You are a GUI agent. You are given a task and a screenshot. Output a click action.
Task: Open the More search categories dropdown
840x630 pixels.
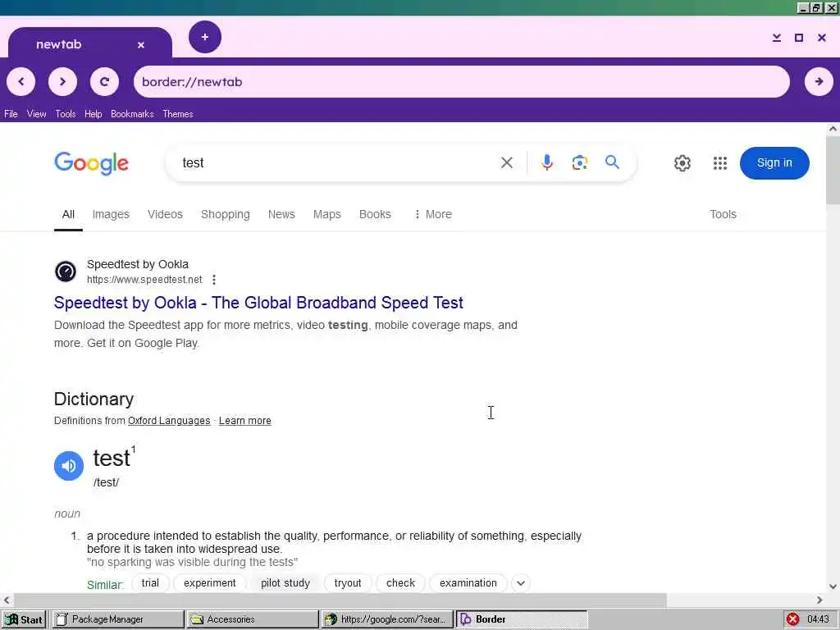[433, 214]
